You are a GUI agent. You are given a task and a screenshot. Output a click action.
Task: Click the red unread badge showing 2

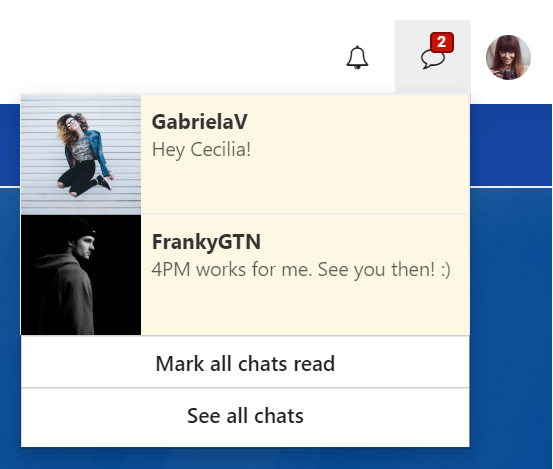(442, 42)
